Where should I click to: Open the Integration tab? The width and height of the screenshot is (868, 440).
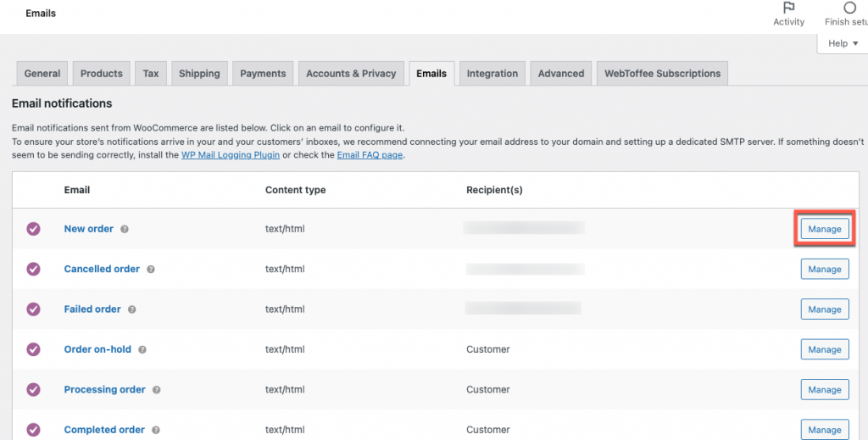[492, 74]
